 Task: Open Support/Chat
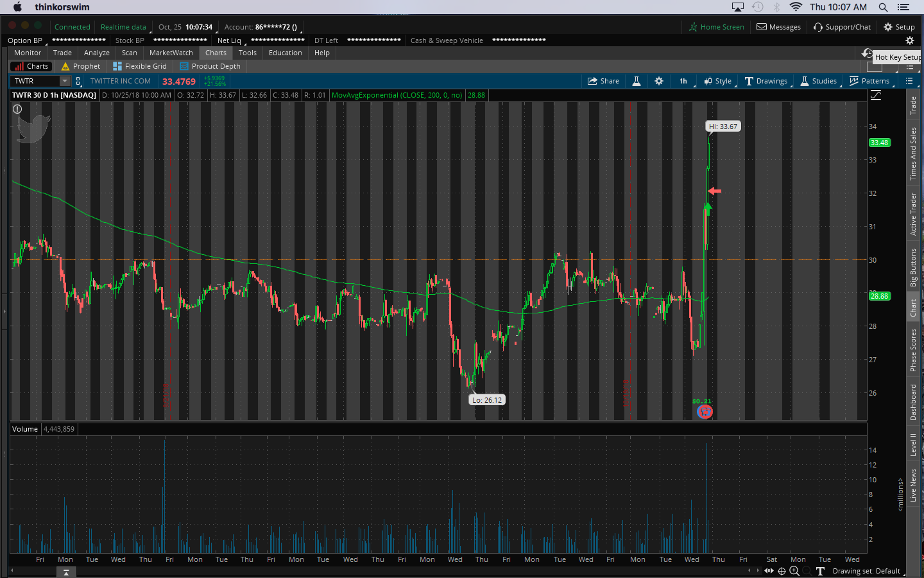pyautogui.click(x=842, y=27)
